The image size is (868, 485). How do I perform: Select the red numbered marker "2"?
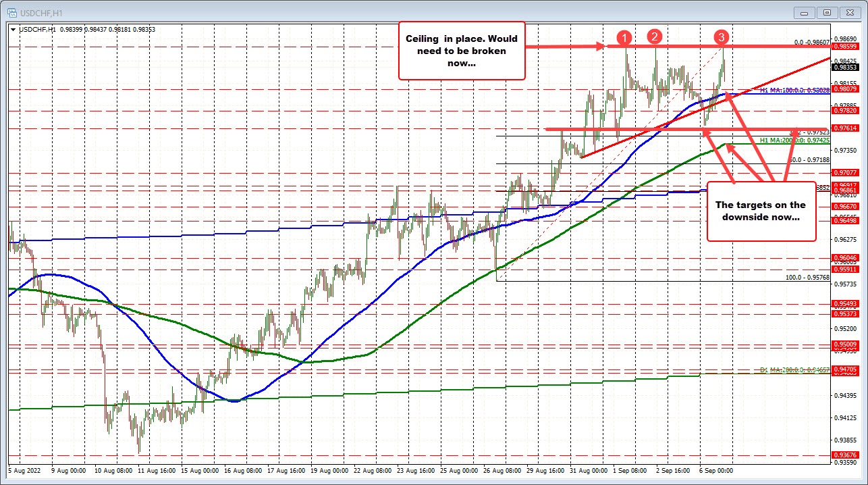pos(654,38)
